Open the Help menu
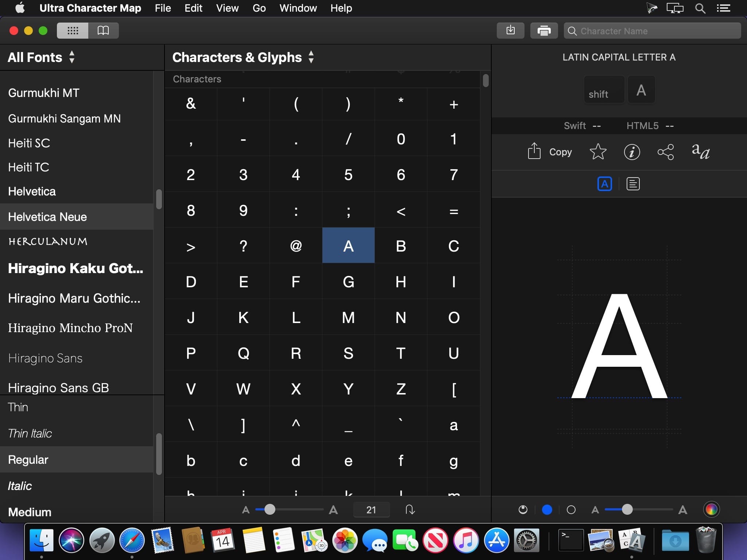747x560 pixels. tap(341, 8)
